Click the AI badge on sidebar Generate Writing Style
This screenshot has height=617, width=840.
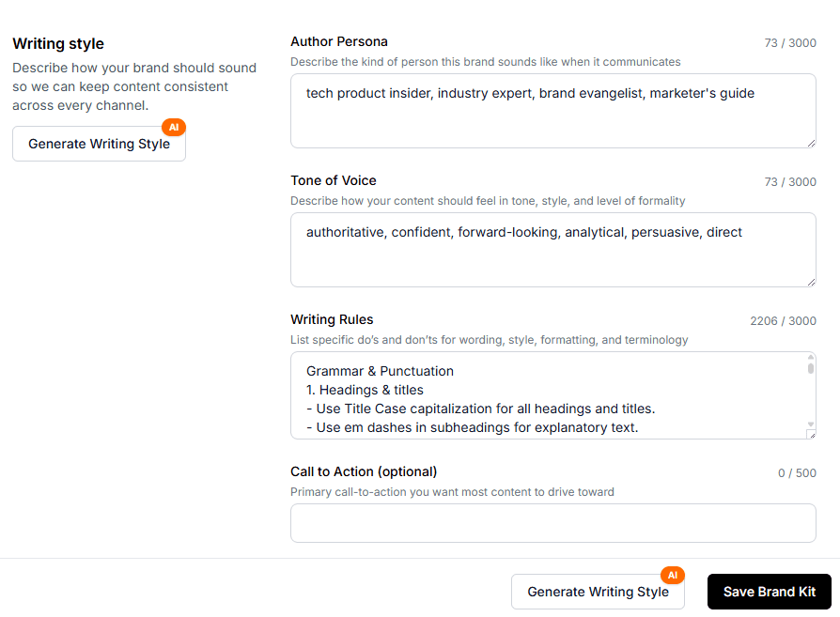point(173,127)
